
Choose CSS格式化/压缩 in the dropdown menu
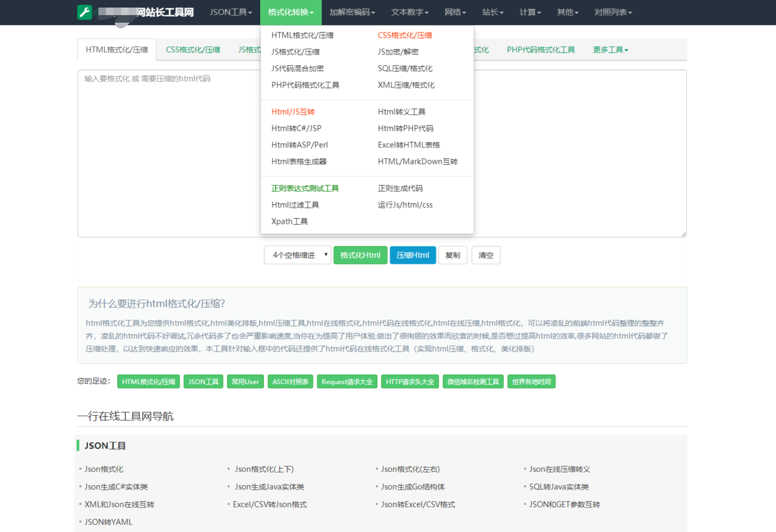[405, 35]
